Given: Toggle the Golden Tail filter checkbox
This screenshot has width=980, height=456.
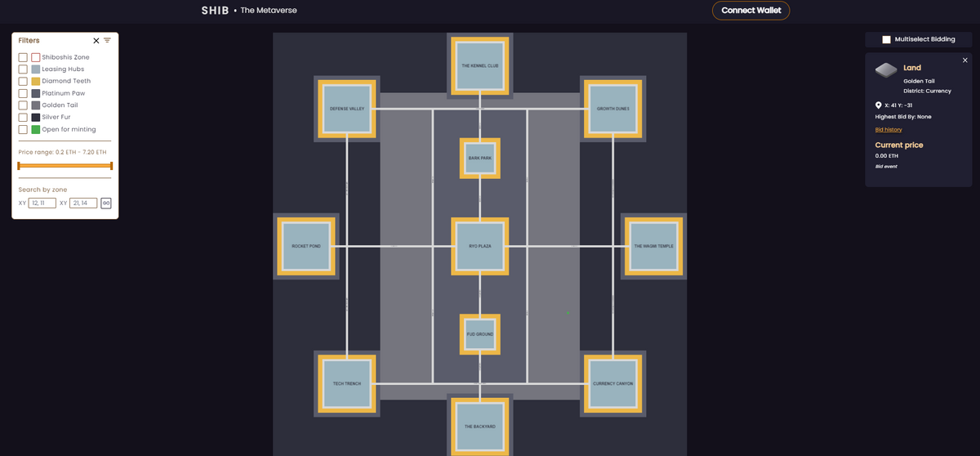Looking at the screenshot, I should point(23,105).
